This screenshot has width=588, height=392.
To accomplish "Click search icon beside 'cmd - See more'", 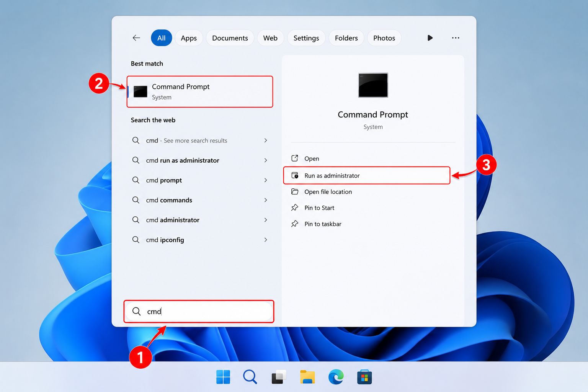I will (x=136, y=140).
